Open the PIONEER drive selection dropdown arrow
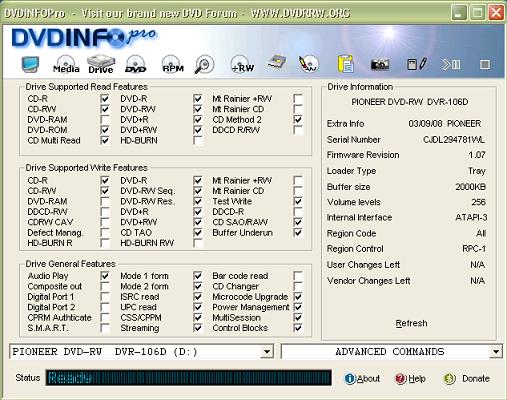 click(x=267, y=352)
